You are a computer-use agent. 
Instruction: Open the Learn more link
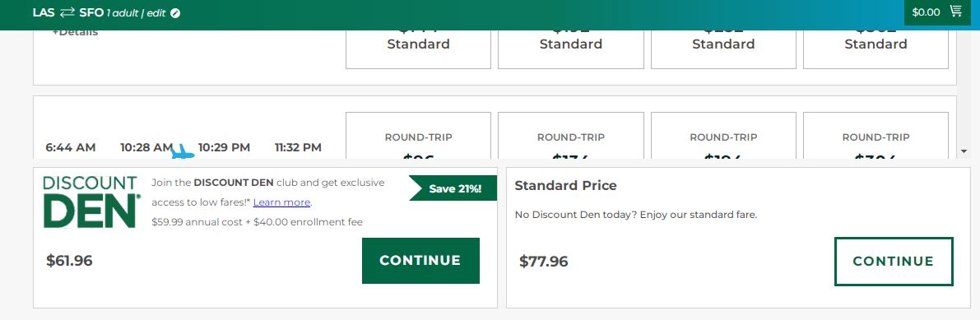pos(281,202)
